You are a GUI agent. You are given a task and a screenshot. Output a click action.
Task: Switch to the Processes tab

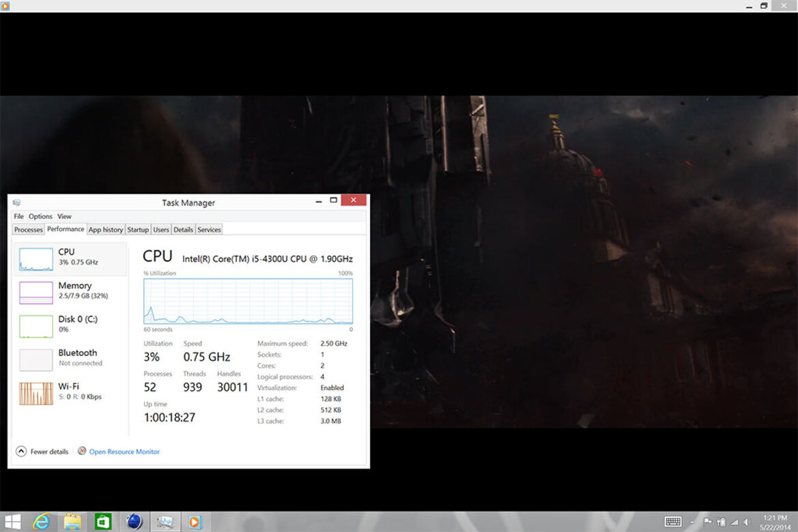pos(29,229)
